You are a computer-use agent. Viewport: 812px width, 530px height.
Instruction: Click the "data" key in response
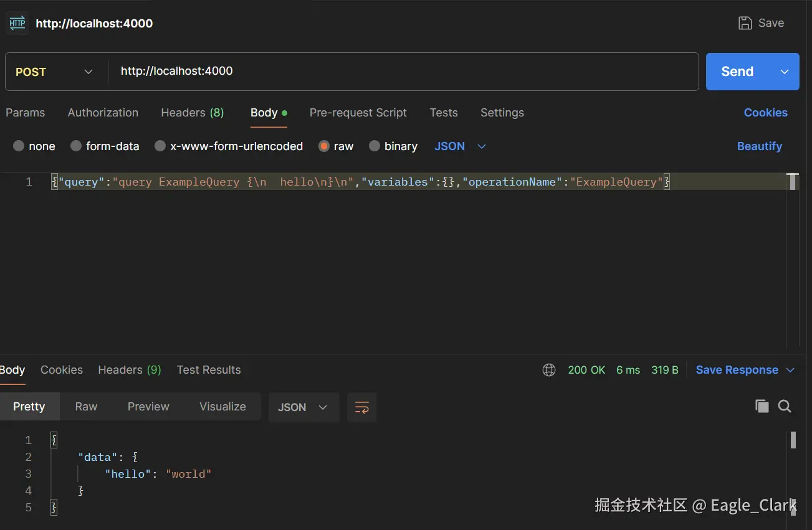click(x=98, y=457)
